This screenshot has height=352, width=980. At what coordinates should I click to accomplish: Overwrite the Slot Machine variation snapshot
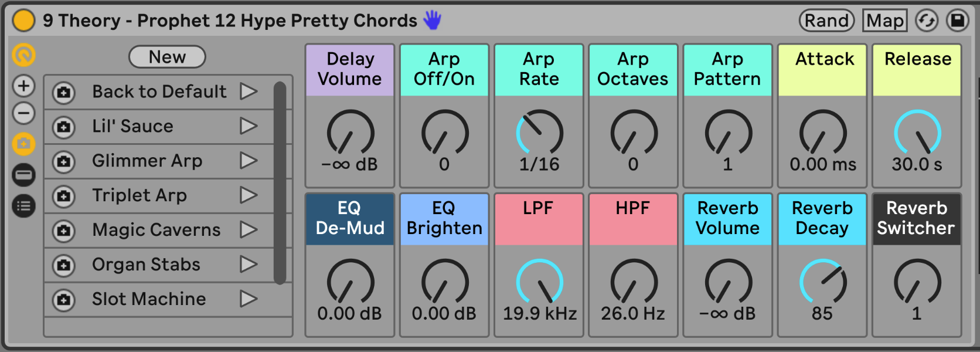(63, 300)
